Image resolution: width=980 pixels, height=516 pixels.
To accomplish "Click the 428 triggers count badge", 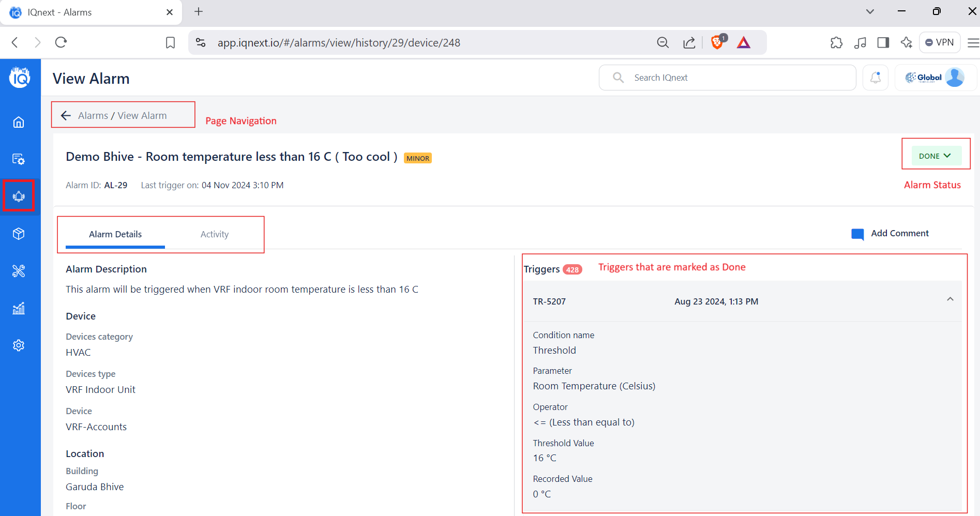I will [x=572, y=270].
